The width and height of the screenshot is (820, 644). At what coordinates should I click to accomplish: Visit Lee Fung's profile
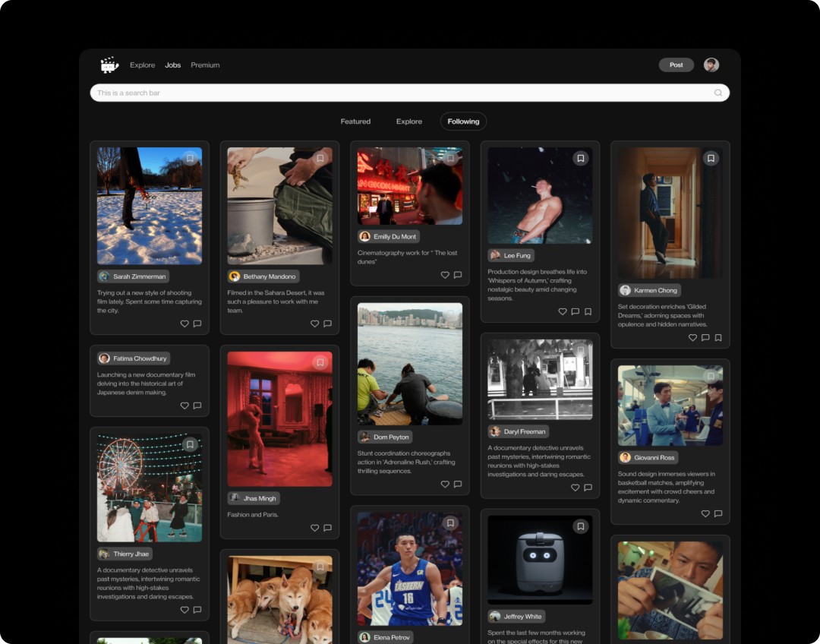(x=511, y=256)
